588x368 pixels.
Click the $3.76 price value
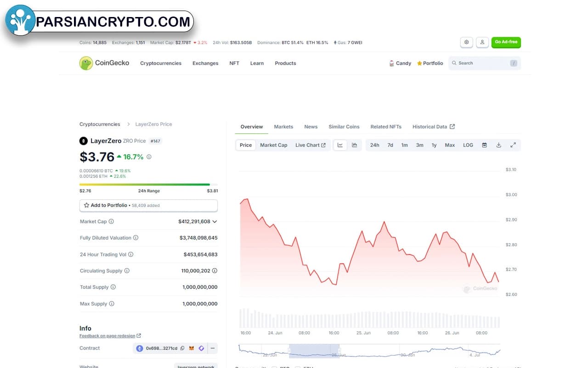tap(97, 157)
